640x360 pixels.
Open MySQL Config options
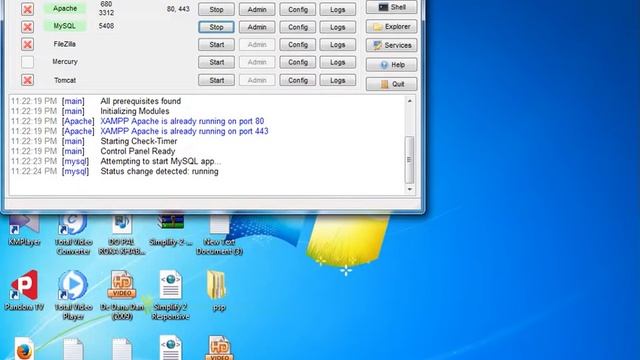coord(298,27)
